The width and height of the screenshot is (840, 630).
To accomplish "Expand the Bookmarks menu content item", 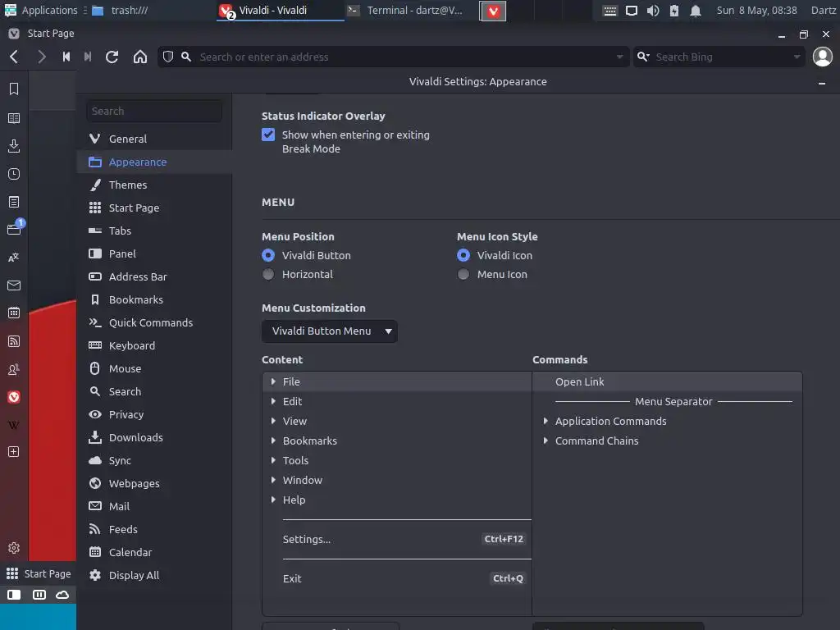I will pyautogui.click(x=273, y=441).
